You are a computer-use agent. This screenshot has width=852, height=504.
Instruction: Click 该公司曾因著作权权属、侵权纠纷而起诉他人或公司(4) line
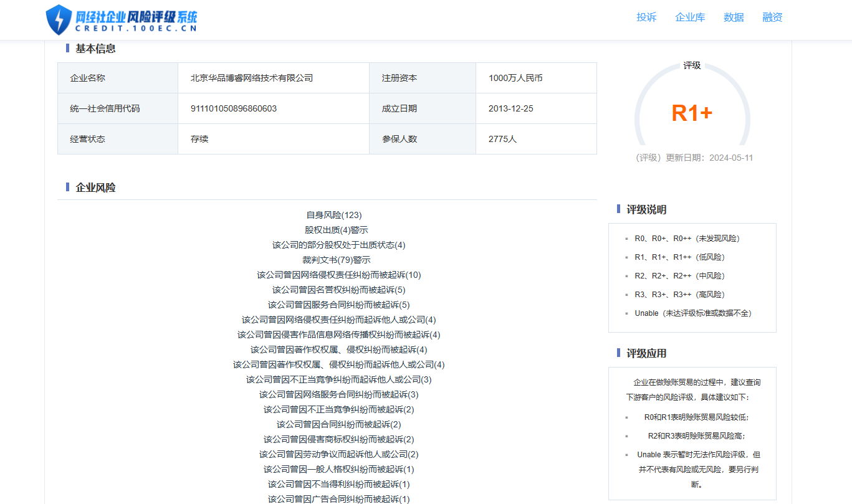pos(339,364)
